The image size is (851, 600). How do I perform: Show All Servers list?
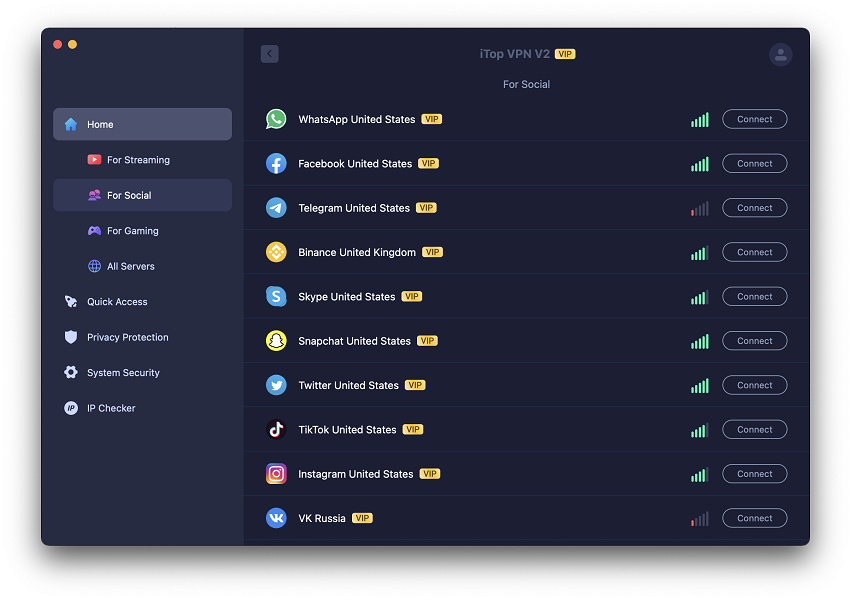[x=142, y=266]
